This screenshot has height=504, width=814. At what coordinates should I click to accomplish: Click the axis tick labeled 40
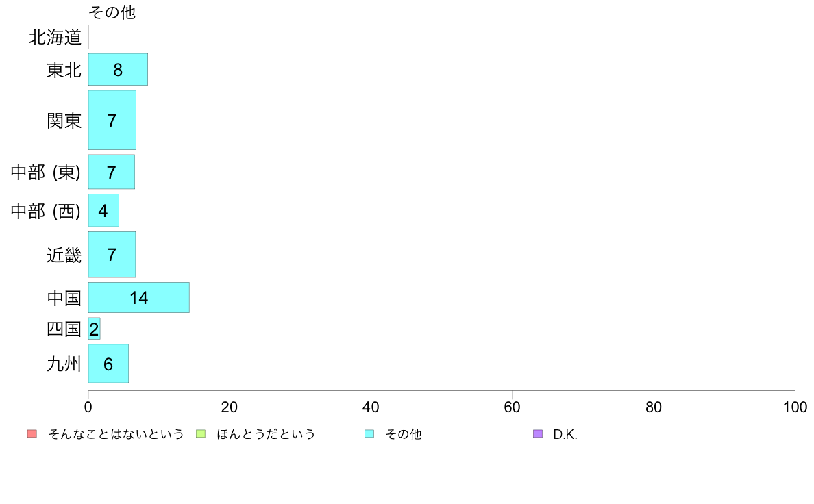point(371,407)
